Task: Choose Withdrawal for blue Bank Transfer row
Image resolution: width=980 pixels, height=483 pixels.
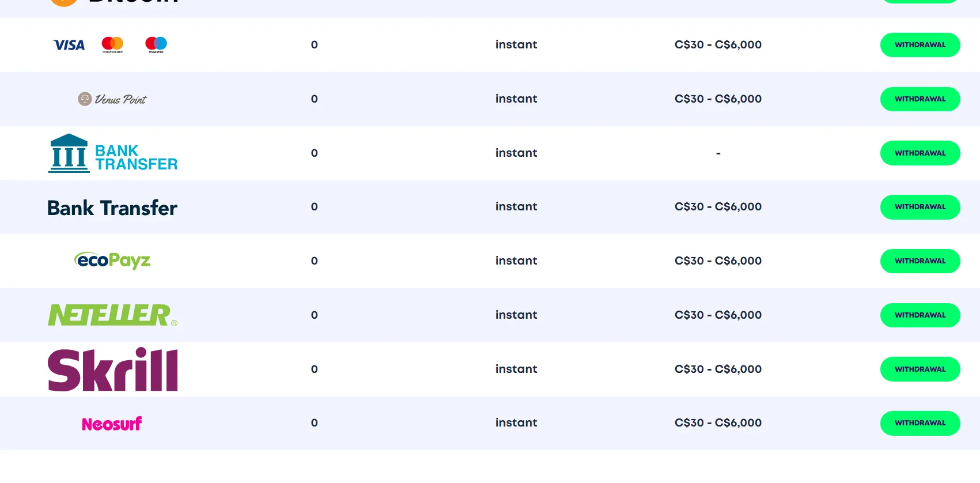Action: [x=920, y=153]
